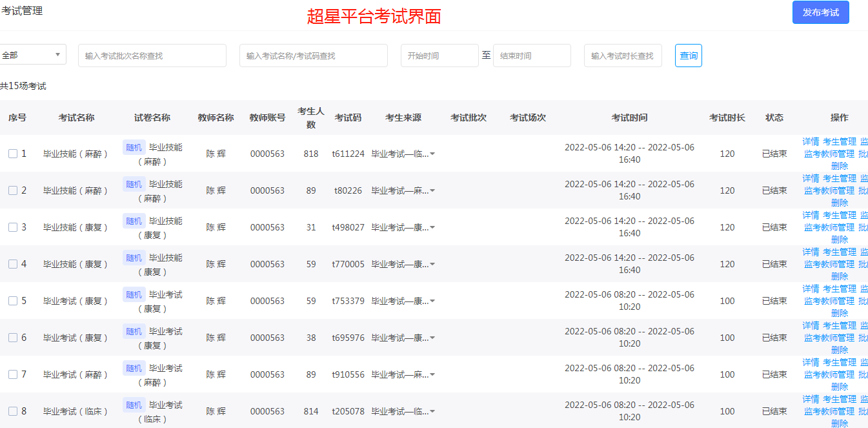This screenshot has height=428, width=868.
Task: Click exam code t80226
Action: pos(348,190)
